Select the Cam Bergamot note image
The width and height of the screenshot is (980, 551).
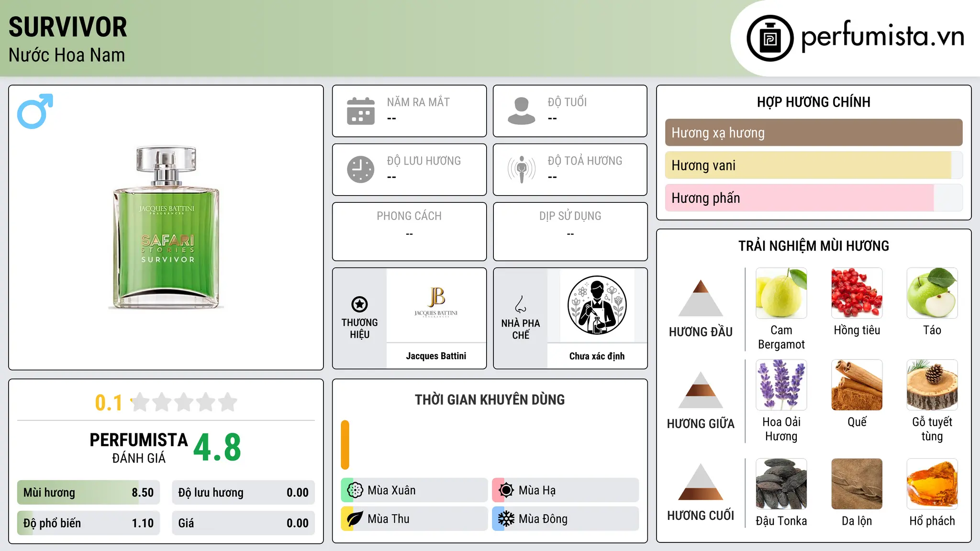(781, 293)
